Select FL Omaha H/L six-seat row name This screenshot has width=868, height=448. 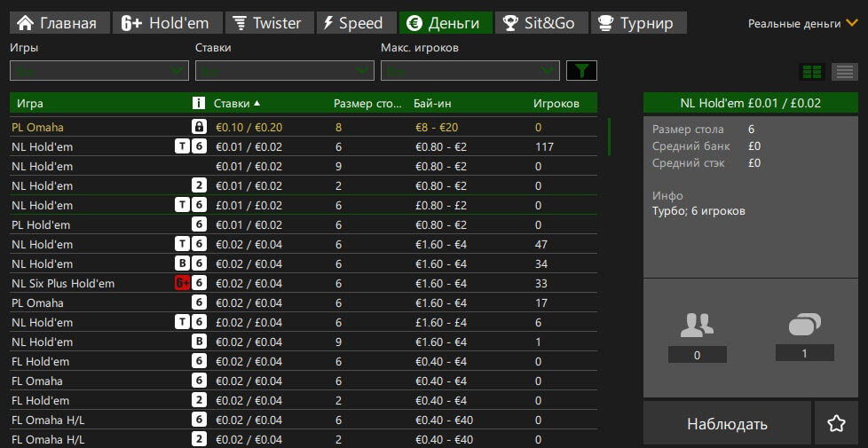click(x=48, y=420)
